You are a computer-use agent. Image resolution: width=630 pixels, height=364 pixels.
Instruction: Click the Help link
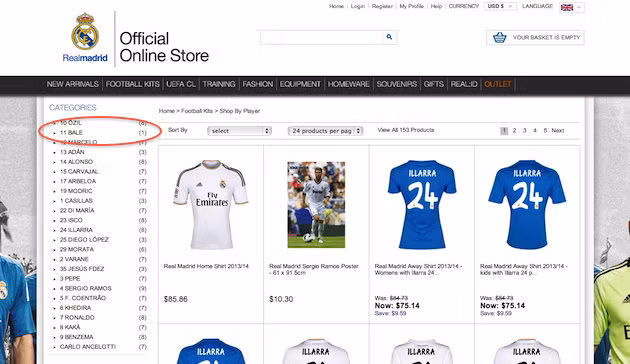click(436, 6)
